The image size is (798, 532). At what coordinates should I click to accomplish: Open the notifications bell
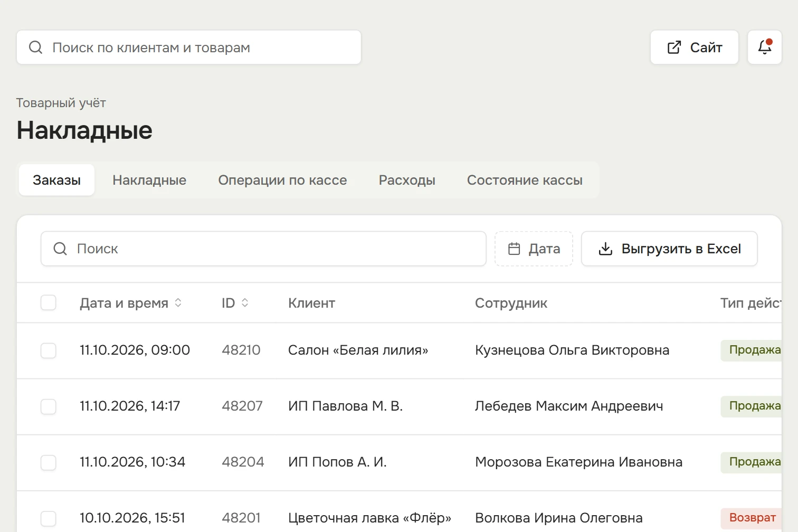coord(765,47)
